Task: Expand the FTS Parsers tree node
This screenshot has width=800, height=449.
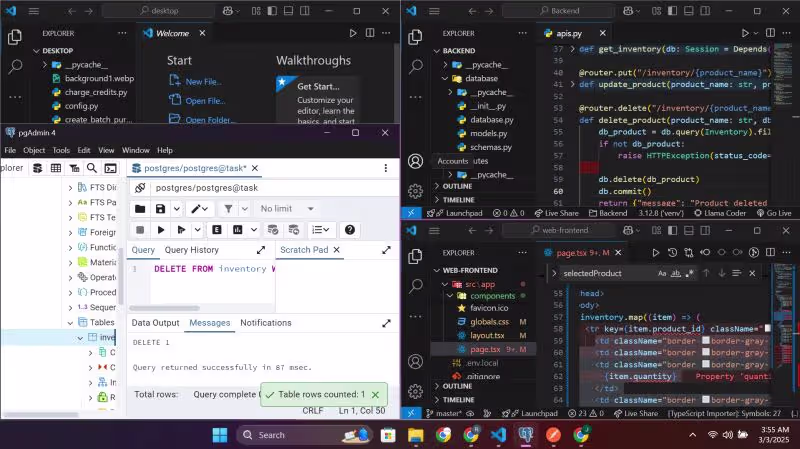Action: (x=70, y=203)
